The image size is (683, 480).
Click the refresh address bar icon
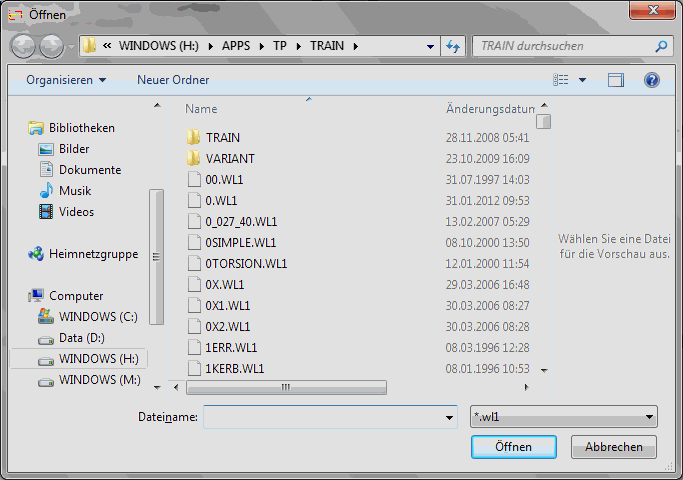click(x=454, y=46)
